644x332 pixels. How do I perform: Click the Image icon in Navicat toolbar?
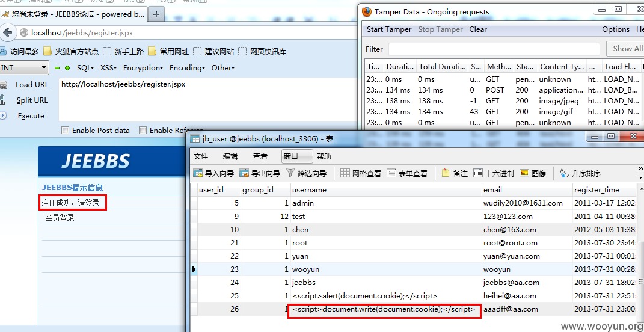click(524, 173)
